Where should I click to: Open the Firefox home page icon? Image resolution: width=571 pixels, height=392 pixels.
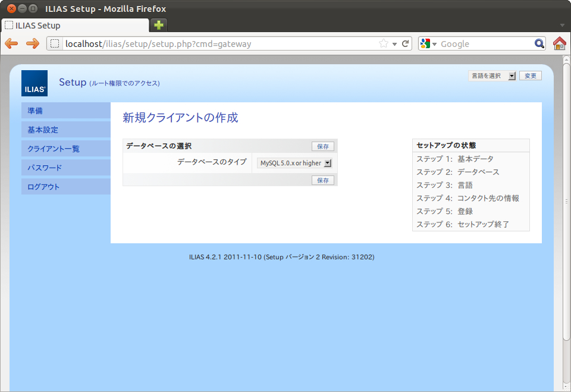(x=559, y=43)
